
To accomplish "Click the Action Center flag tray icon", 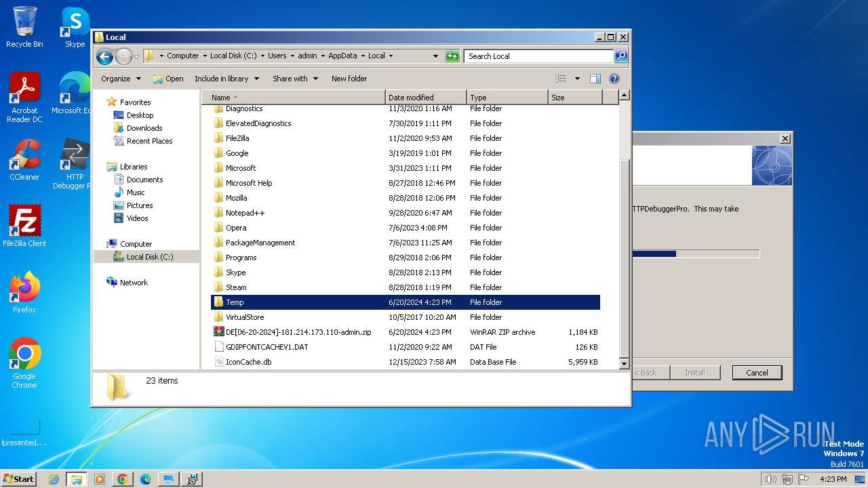I will tap(803, 479).
